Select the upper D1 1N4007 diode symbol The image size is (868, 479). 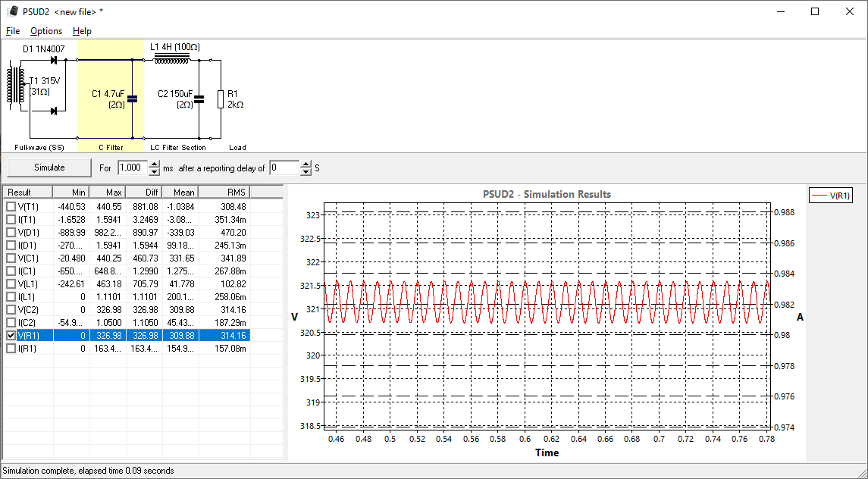pos(54,60)
